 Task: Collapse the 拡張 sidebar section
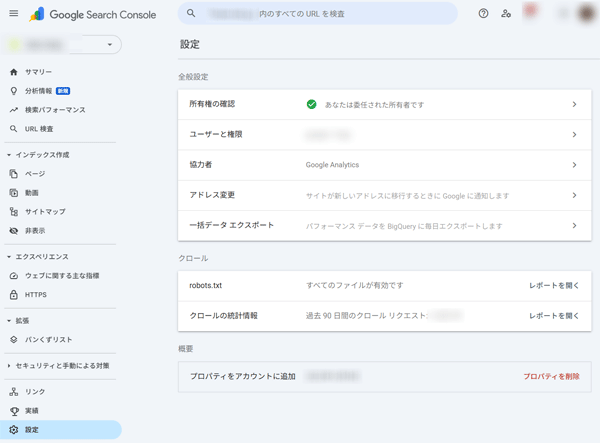pos(9,321)
